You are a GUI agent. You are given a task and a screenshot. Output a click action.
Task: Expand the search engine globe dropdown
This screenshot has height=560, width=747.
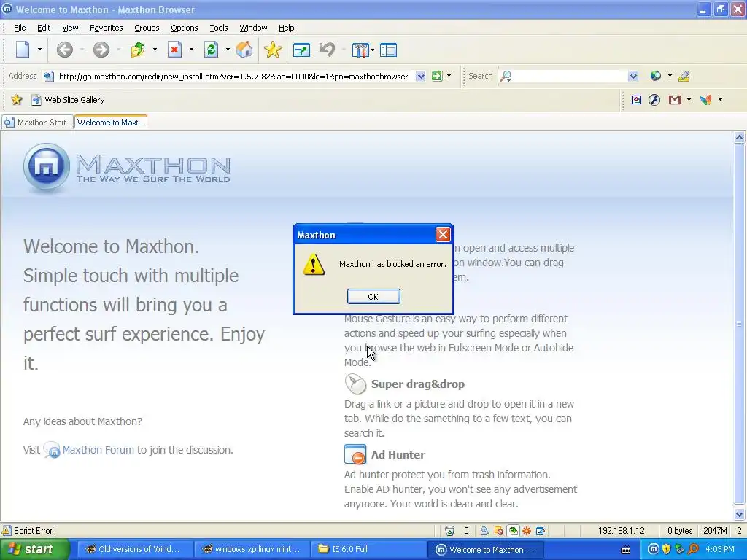670,76
